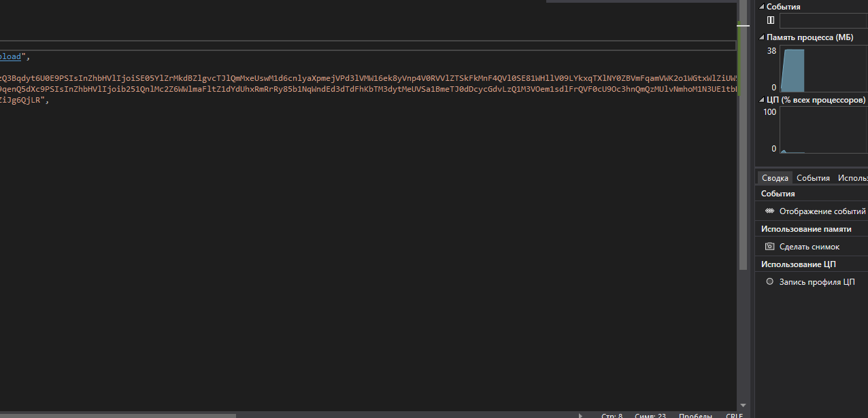Click the horizontal scrollbar right arrow

pyautogui.click(x=580, y=415)
